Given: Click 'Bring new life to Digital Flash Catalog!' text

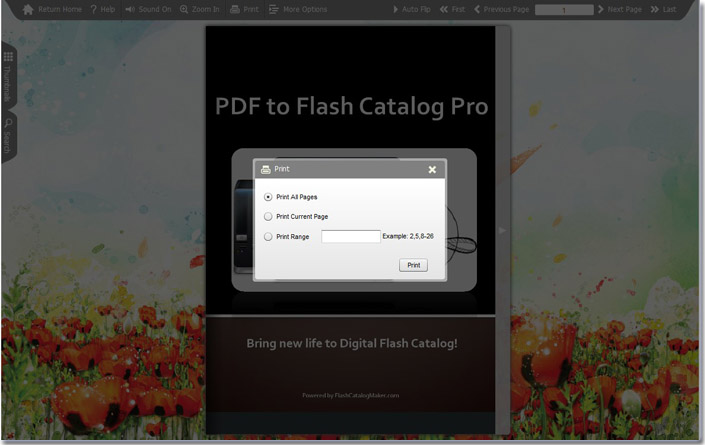Looking at the screenshot, I should 352,343.
